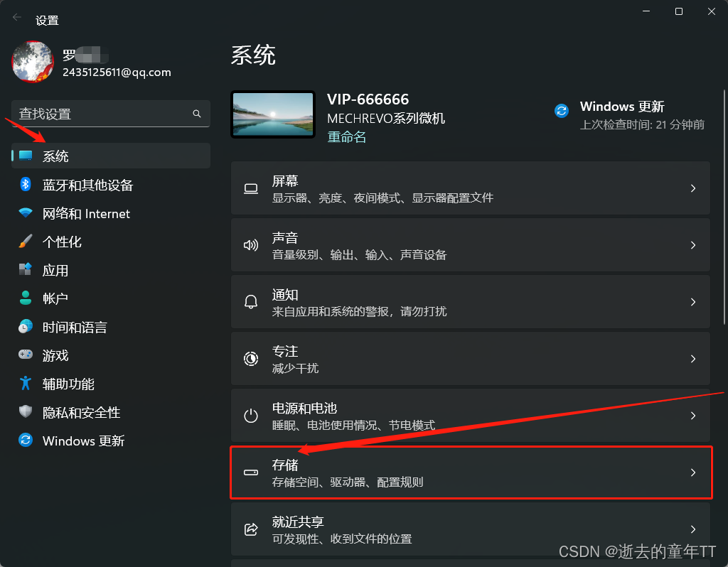
Task: Open 辅助功能 settings category
Action: (x=110, y=383)
